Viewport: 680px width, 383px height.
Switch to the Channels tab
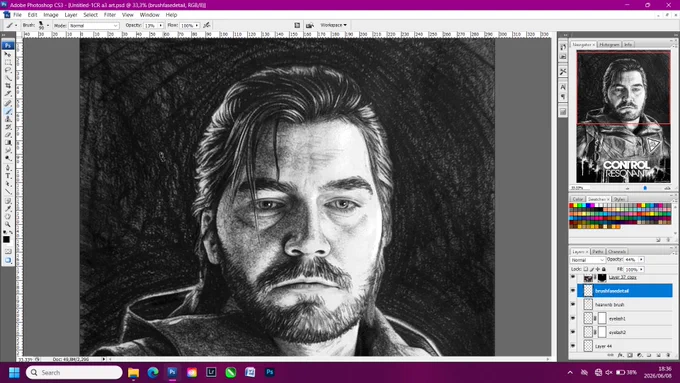pos(617,252)
